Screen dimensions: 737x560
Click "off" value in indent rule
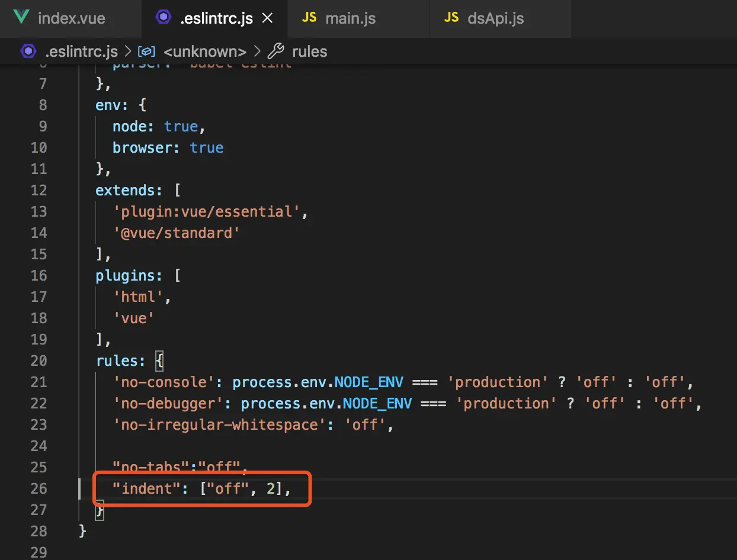[227, 488]
